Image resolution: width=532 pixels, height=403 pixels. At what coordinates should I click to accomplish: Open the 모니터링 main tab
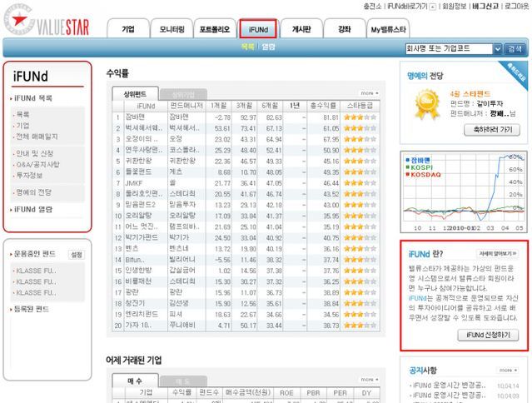click(172, 29)
